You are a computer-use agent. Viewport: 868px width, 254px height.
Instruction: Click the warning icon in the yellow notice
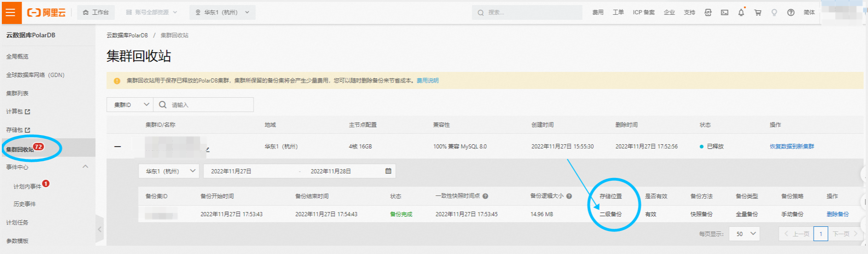(117, 81)
